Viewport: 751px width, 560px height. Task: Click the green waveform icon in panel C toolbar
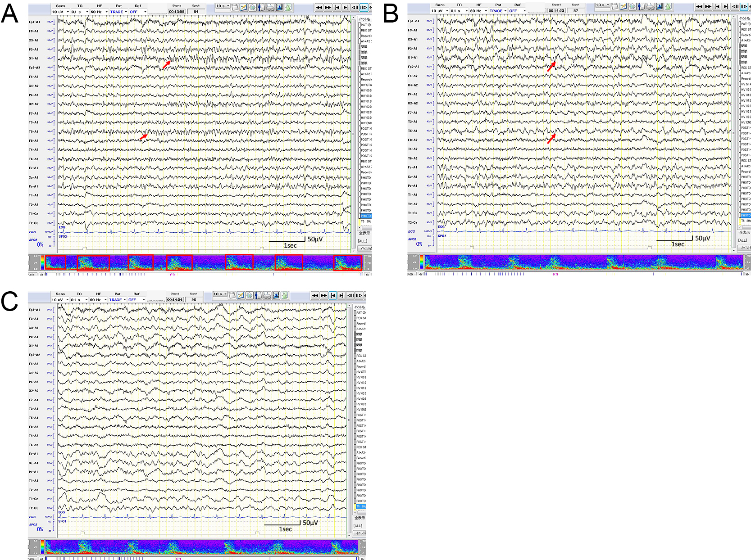(x=285, y=295)
